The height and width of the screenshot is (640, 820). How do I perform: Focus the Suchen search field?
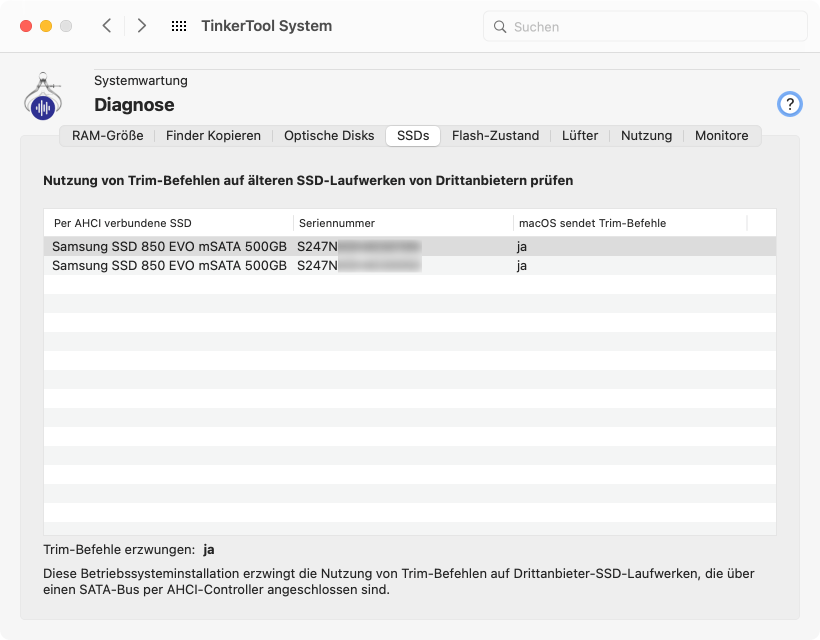click(x=645, y=27)
